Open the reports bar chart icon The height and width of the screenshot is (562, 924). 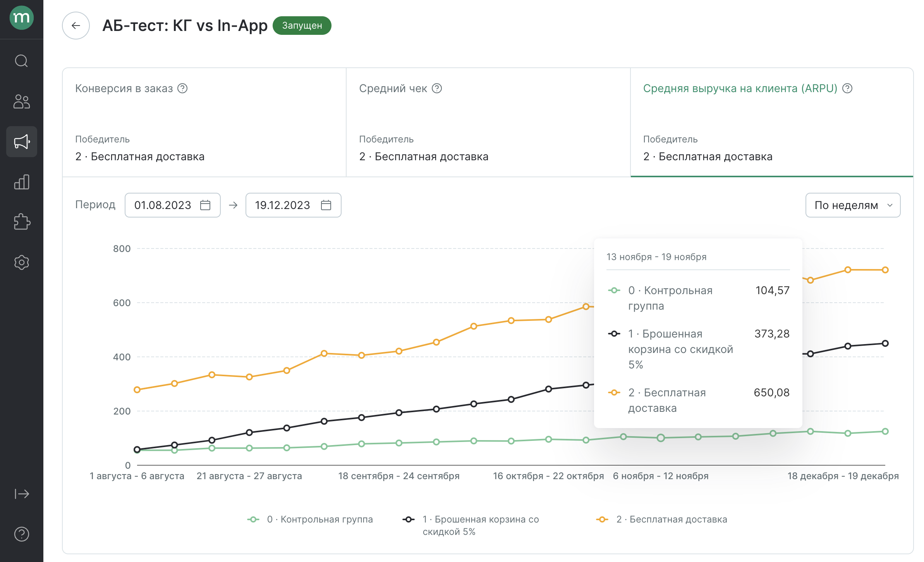coord(22,182)
